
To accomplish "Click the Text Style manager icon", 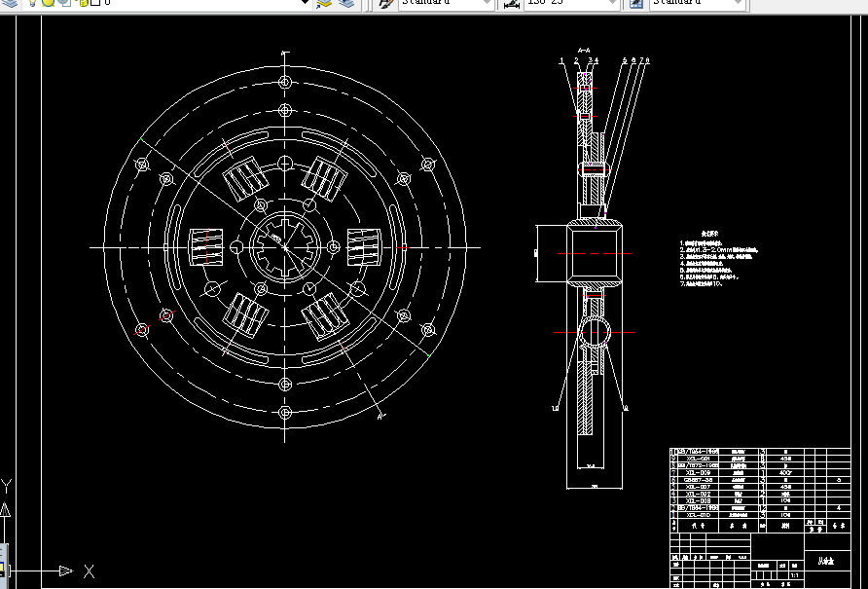I will pos(385,3).
